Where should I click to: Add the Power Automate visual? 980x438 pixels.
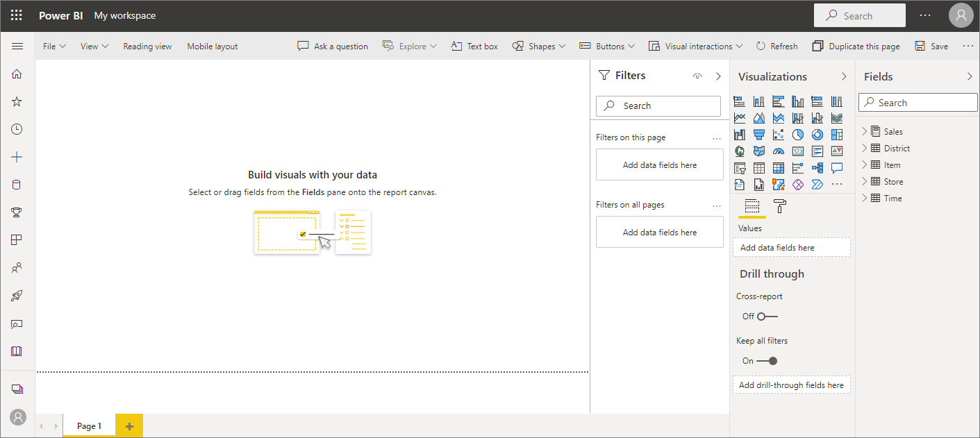(817, 184)
